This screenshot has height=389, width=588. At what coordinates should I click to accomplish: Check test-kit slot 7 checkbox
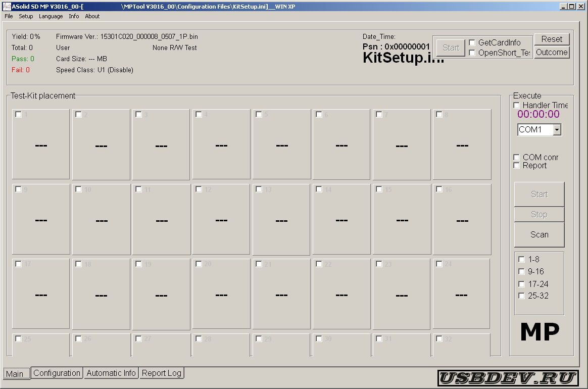[x=379, y=114]
